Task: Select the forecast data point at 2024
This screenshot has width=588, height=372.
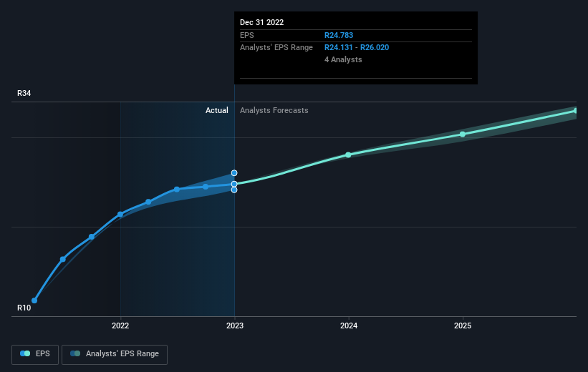Action: point(348,155)
